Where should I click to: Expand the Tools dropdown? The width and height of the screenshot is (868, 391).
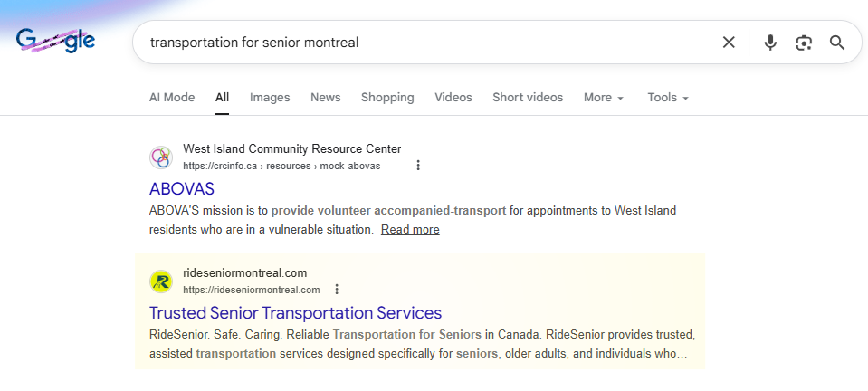pyautogui.click(x=668, y=98)
